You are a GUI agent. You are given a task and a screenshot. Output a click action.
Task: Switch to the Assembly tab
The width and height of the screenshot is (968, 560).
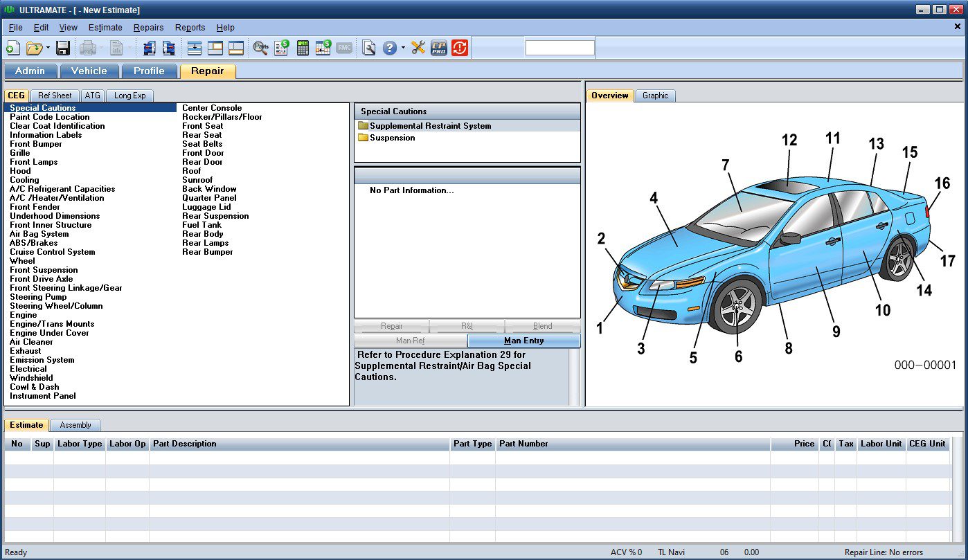click(x=75, y=425)
